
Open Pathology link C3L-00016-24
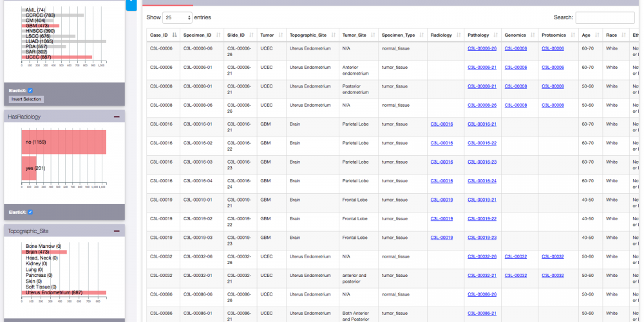click(x=482, y=181)
